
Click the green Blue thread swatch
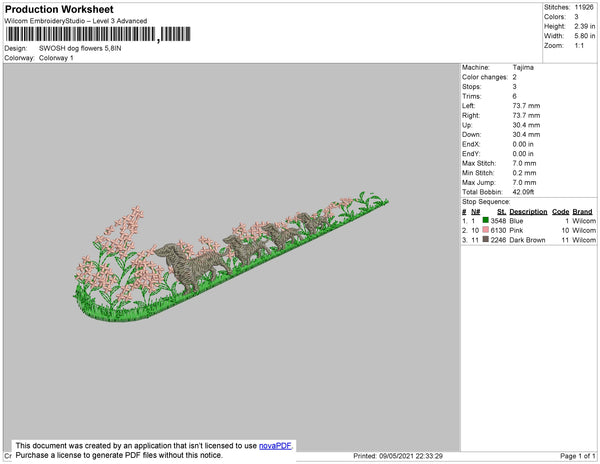(x=486, y=220)
